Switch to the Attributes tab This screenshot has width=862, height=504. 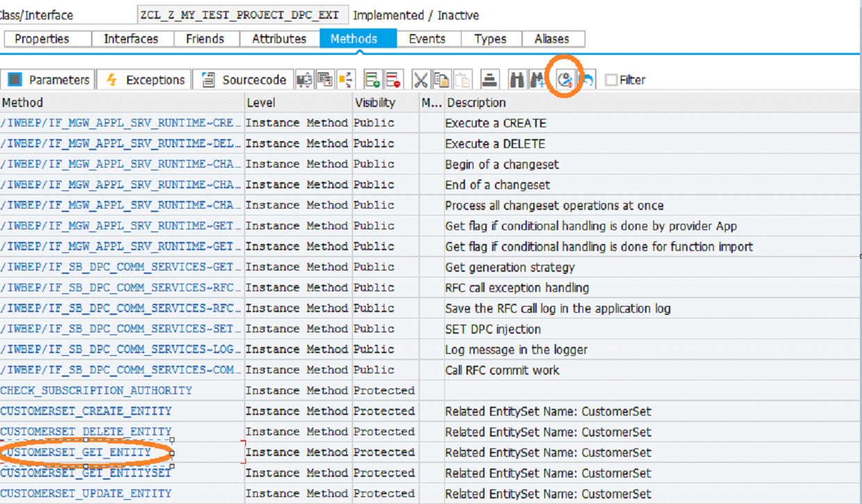point(278,39)
